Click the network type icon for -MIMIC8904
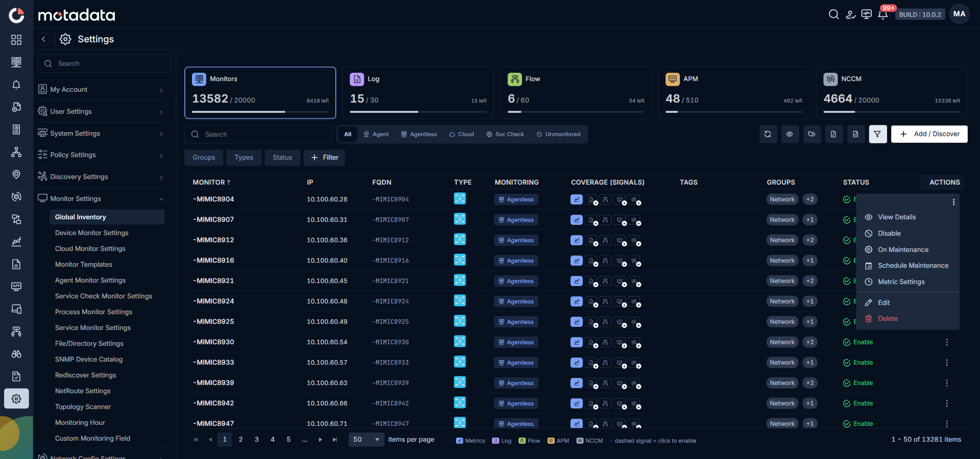The image size is (980, 459). click(x=460, y=199)
